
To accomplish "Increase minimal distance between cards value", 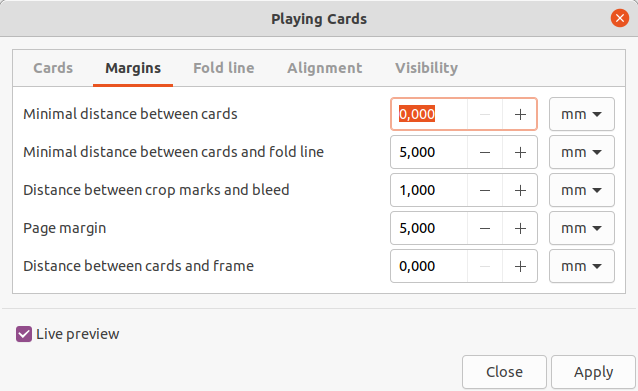I will coord(520,114).
